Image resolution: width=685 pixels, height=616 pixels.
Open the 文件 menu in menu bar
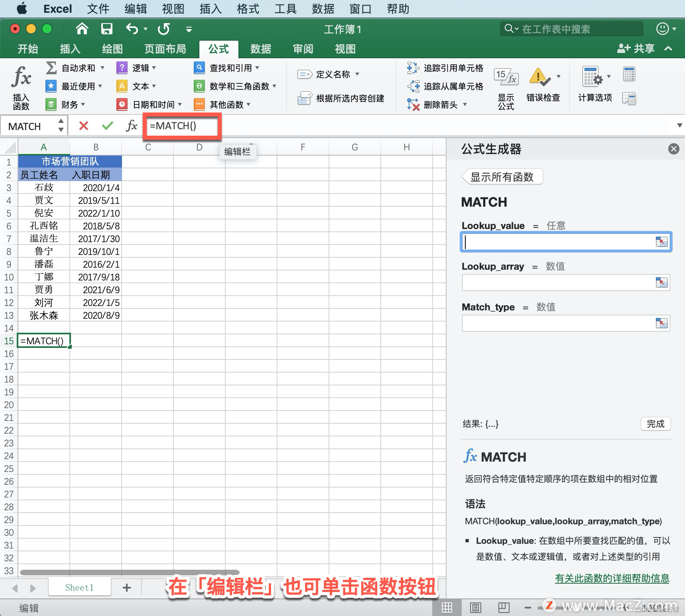98,9
